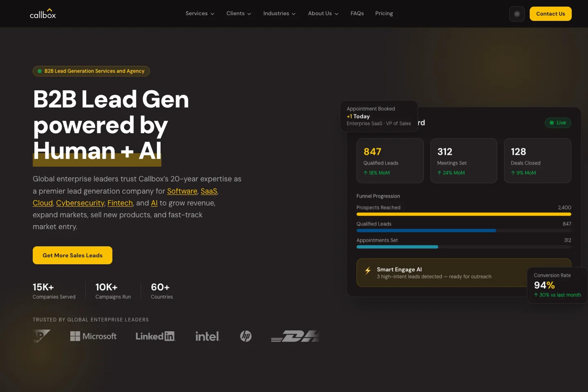Click the 60+ Countries stat
Image resolution: width=588 pixels, height=392 pixels.
[162, 291]
